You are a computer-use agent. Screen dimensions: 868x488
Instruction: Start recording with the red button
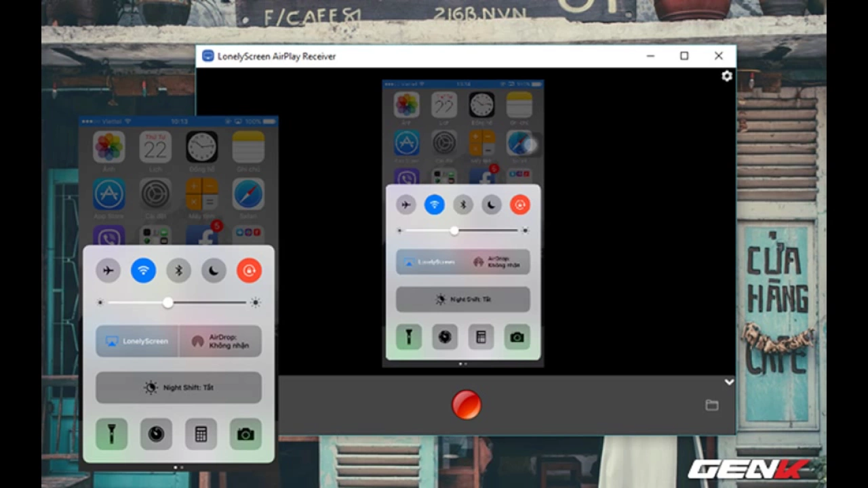pyautogui.click(x=467, y=405)
